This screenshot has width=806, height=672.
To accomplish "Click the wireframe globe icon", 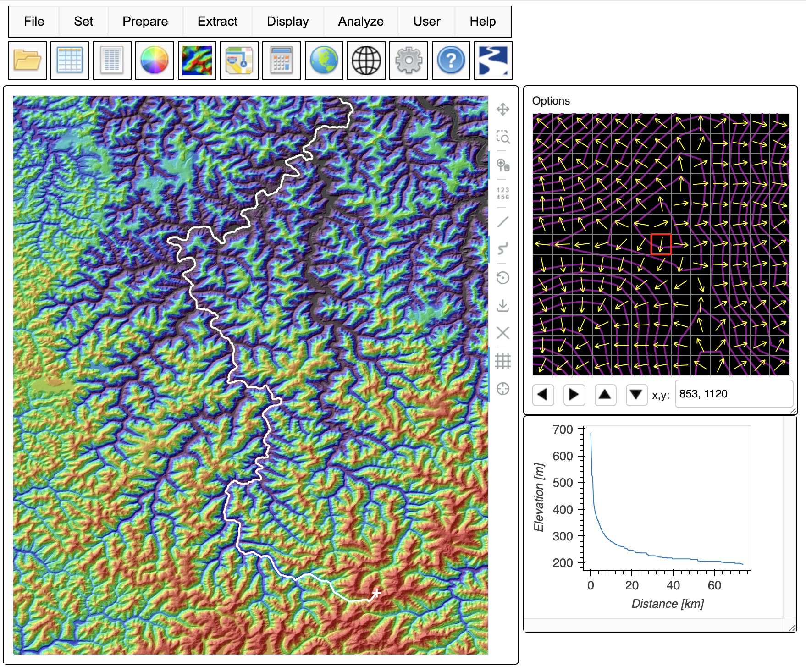I will pos(366,61).
